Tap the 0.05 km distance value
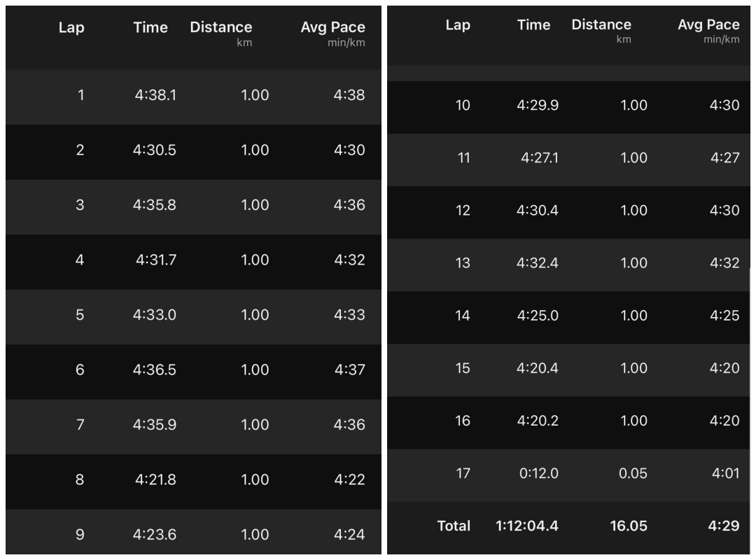 click(634, 473)
